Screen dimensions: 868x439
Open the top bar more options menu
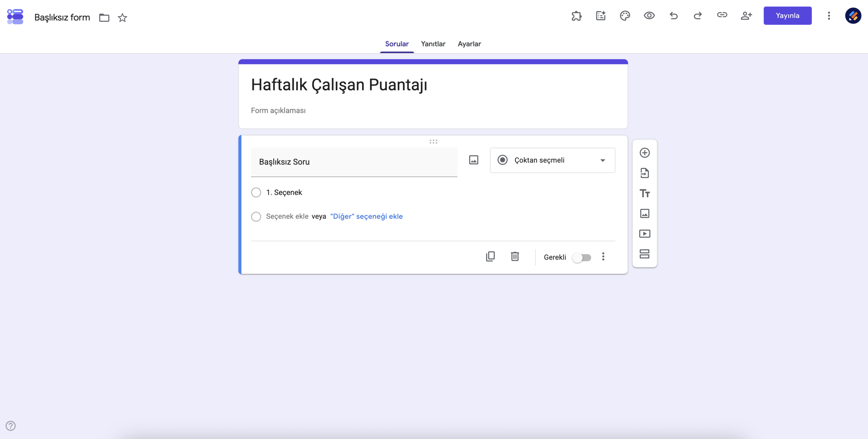(829, 16)
